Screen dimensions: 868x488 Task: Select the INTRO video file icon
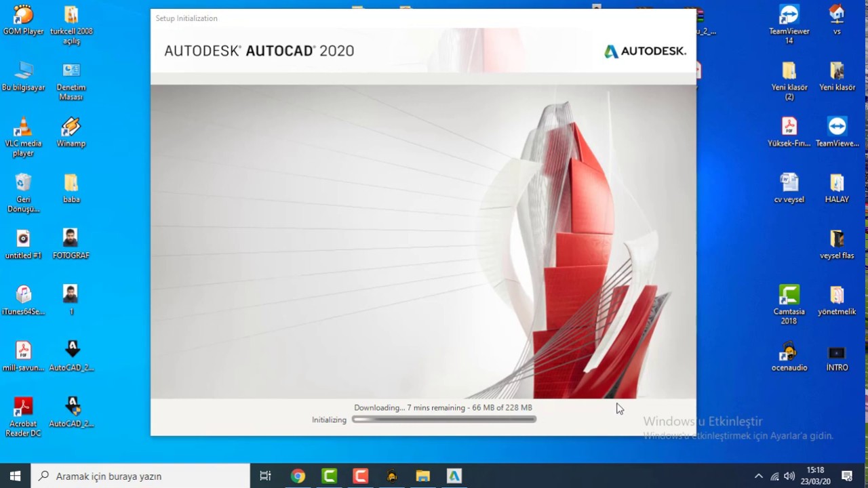tap(837, 357)
